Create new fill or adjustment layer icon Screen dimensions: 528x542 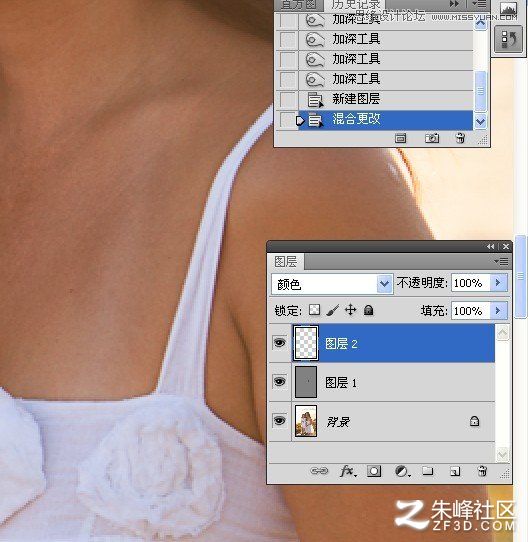tap(402, 471)
